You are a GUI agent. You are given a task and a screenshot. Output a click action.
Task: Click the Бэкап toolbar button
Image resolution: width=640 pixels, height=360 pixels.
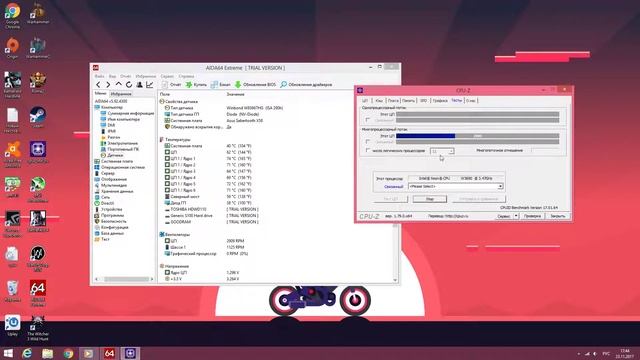[220, 84]
